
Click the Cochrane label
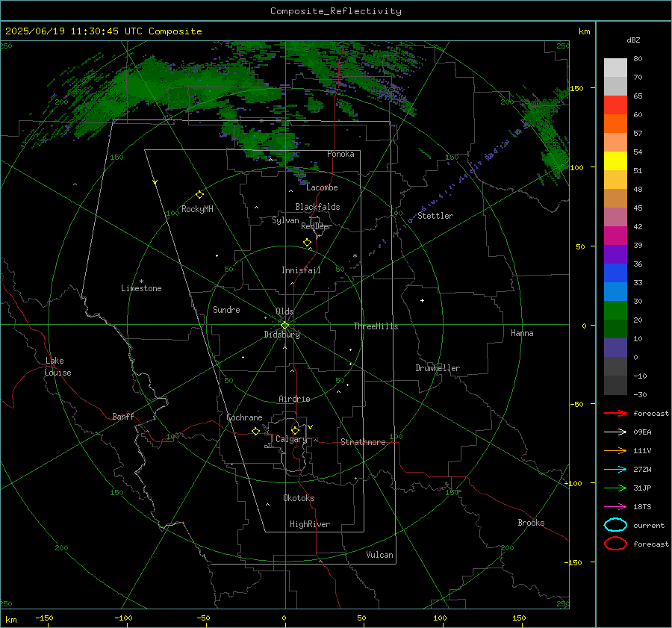click(244, 417)
